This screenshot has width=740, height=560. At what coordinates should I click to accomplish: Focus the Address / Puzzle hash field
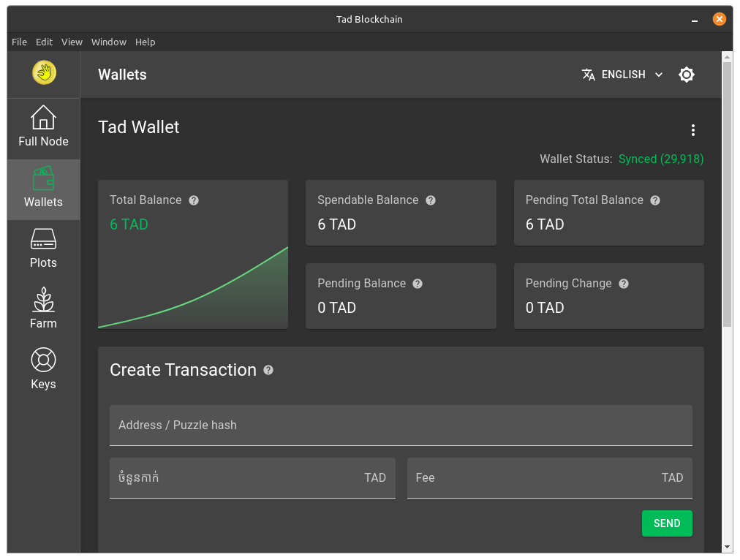tap(401, 425)
